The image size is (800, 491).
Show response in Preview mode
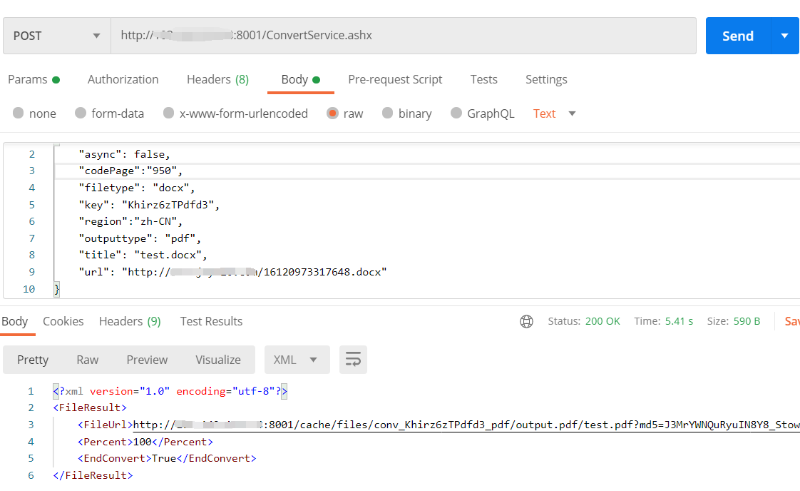147,360
